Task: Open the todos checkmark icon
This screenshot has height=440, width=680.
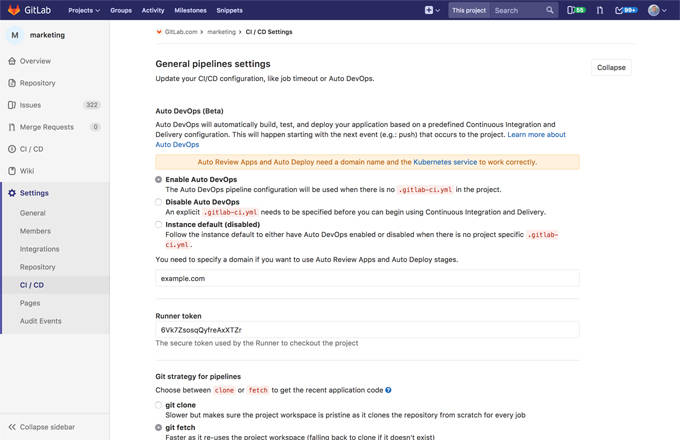Action: tap(625, 10)
